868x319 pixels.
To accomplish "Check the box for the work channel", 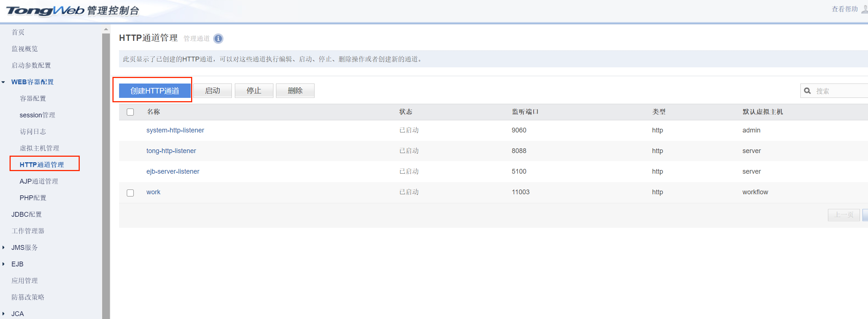I will coord(130,193).
